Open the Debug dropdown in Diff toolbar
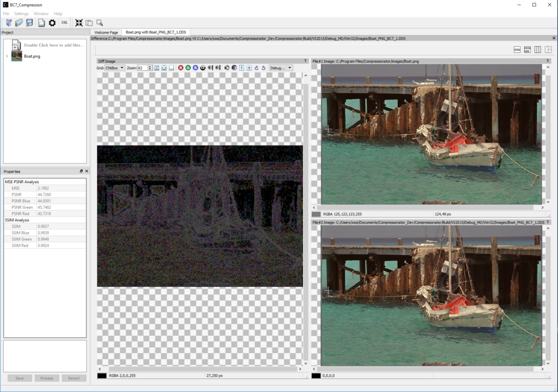The width and height of the screenshot is (558, 392). point(281,68)
